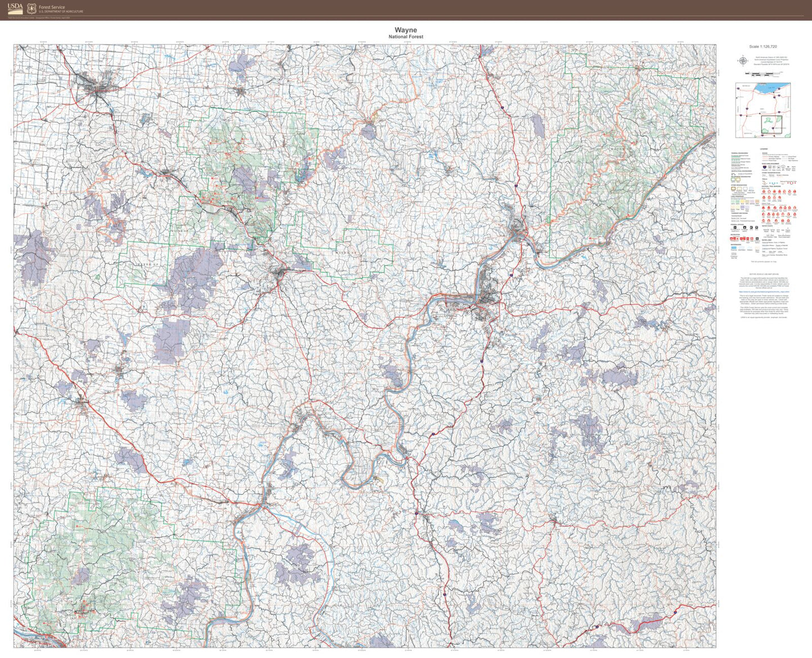812x658 pixels.
Task: Select the Ranger Station icon in the legend
Action: tap(756, 239)
